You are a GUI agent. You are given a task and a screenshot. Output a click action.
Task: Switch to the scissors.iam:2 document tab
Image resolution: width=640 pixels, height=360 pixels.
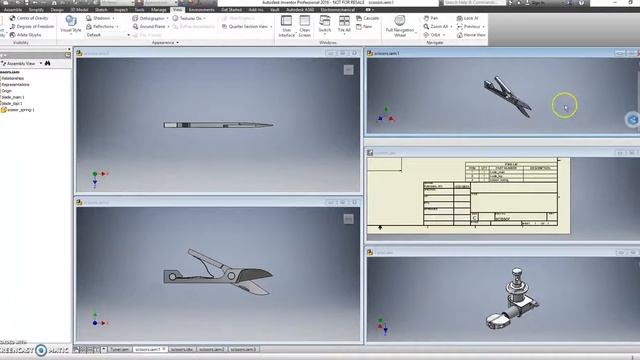click(211, 349)
